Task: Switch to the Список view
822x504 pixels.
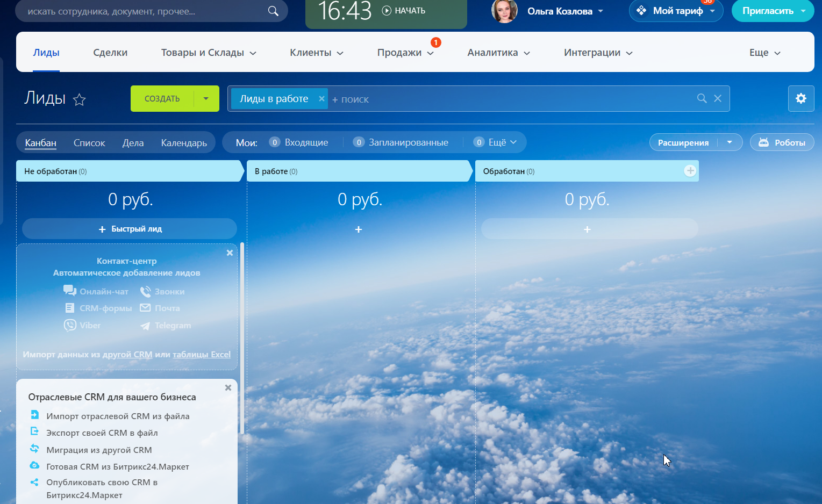Action: click(x=89, y=142)
